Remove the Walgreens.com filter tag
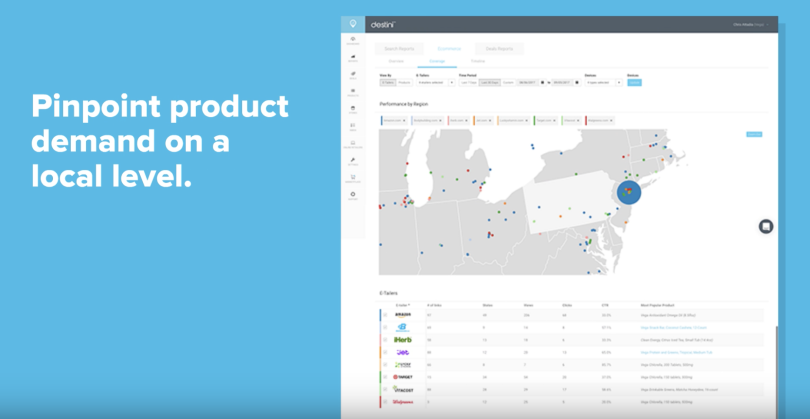 coord(612,120)
